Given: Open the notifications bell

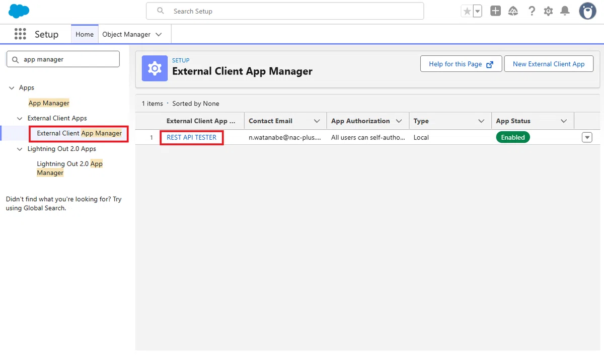Looking at the screenshot, I should (565, 11).
